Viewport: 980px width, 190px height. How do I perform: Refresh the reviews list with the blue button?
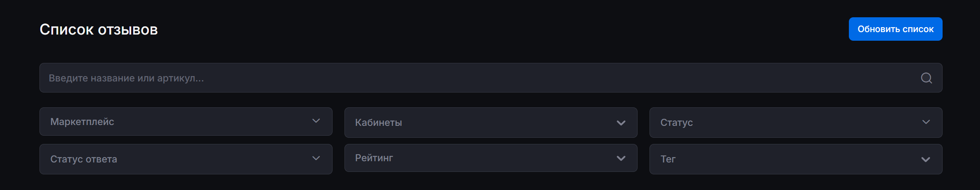895,29
